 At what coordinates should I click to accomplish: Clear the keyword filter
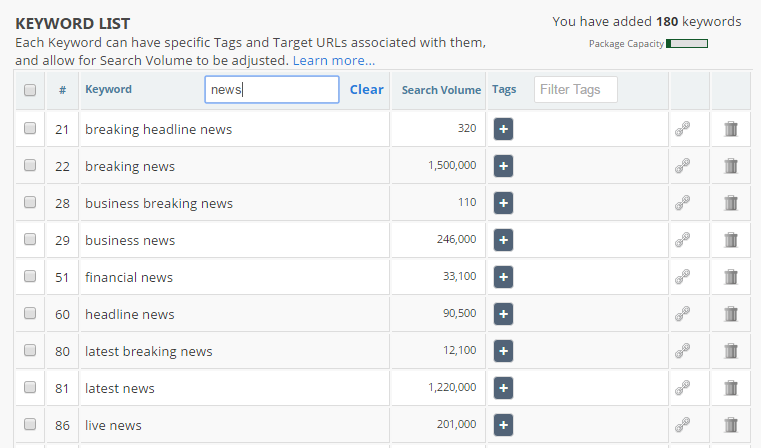366,90
